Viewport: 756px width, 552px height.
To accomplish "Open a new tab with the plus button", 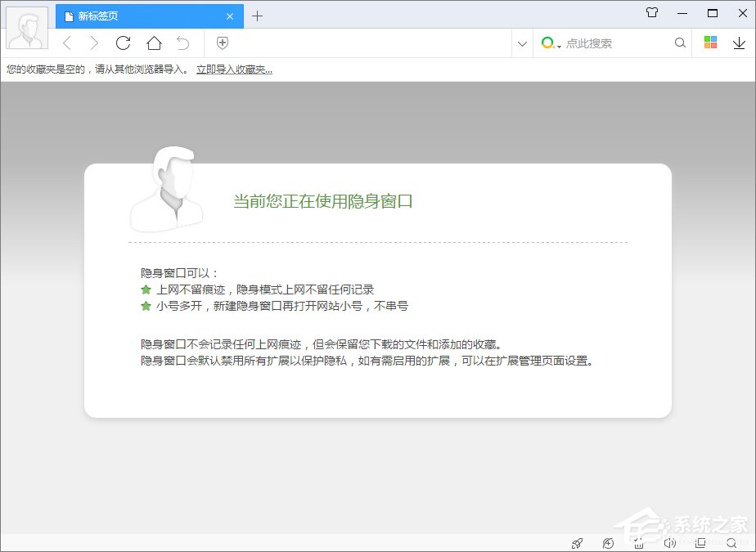I will [258, 16].
